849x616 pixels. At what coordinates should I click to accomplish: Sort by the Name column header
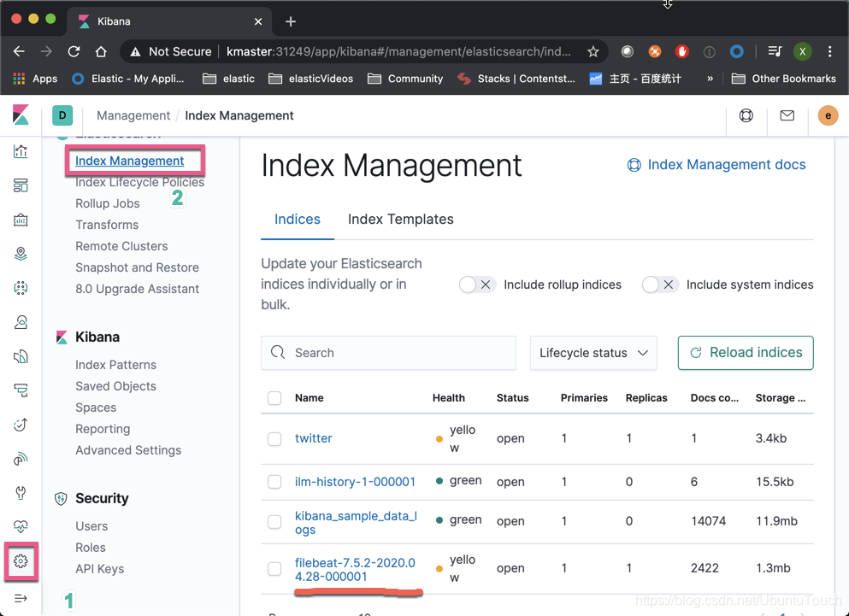click(x=310, y=398)
